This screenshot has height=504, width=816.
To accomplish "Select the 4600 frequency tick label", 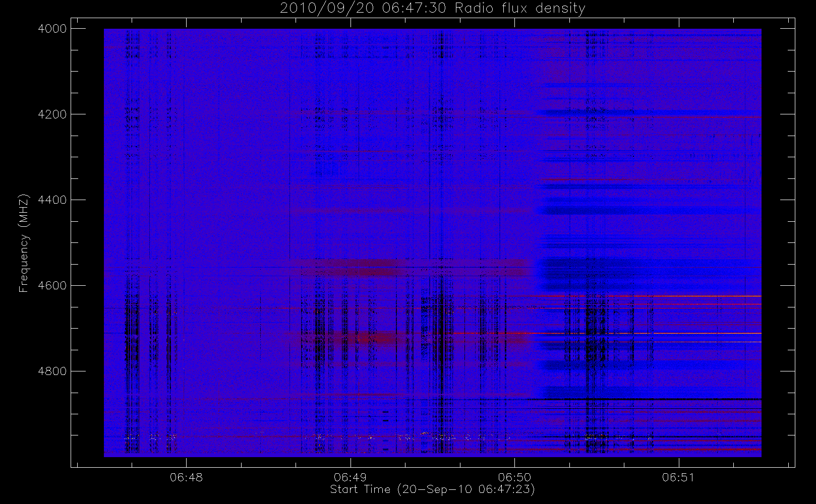I will 52,286.
